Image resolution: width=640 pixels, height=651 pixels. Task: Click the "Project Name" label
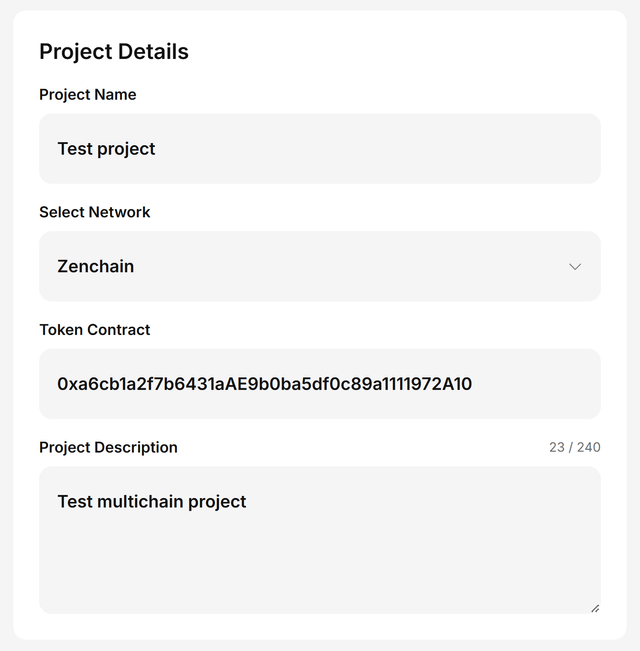click(x=88, y=95)
